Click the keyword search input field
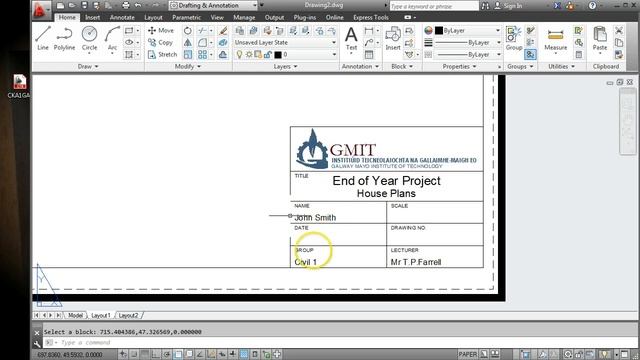Image resolution: width=640 pixels, height=360 pixels. click(433, 6)
